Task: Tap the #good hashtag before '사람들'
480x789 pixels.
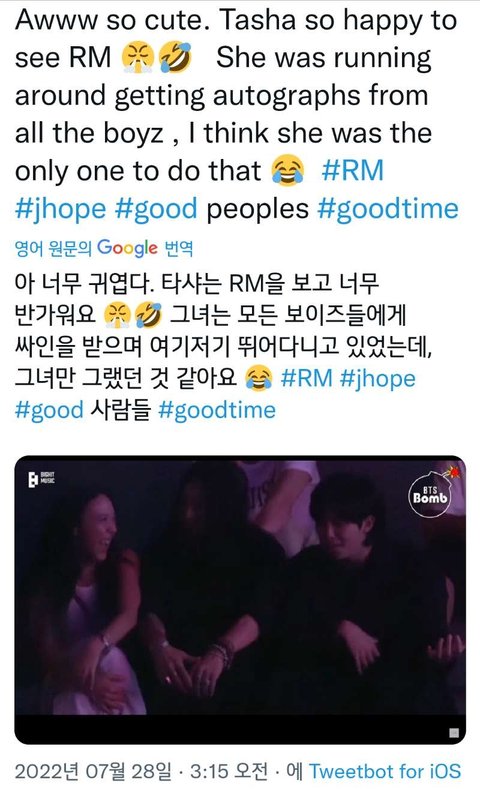Action: click(49, 410)
